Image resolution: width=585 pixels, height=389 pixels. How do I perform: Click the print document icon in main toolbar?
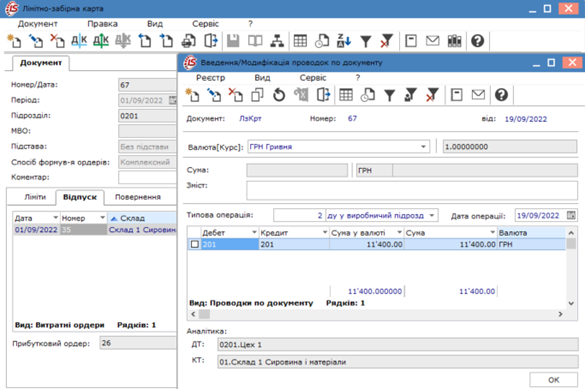tap(189, 41)
